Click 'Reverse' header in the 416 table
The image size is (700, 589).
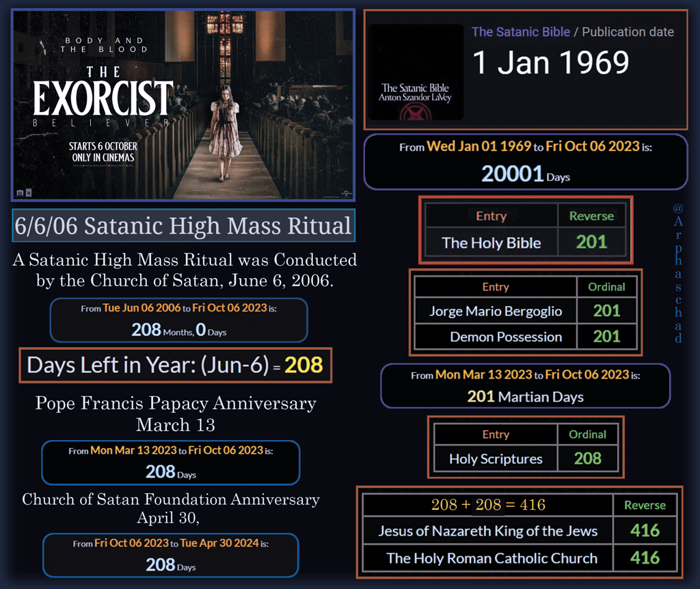pyautogui.click(x=645, y=505)
